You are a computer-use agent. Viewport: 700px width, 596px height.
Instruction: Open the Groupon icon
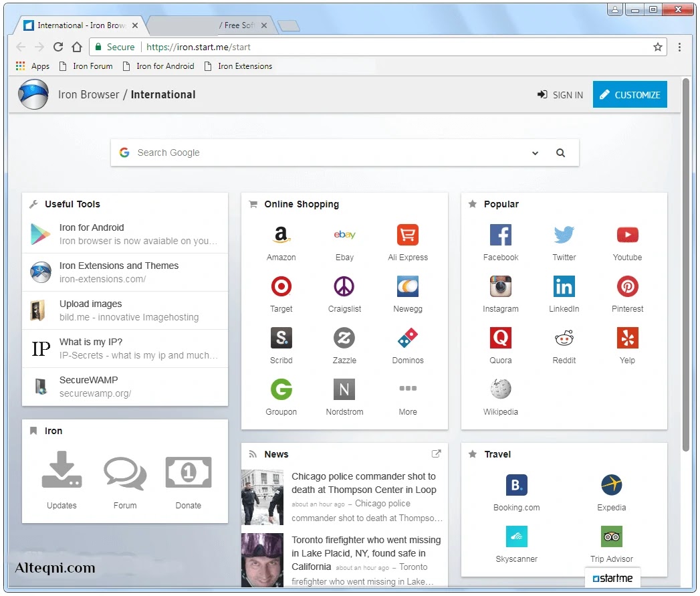coord(281,389)
